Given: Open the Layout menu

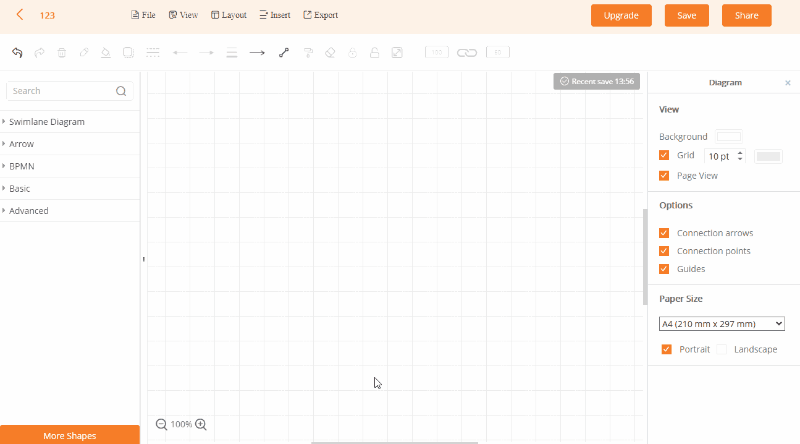Looking at the screenshot, I should pos(229,15).
